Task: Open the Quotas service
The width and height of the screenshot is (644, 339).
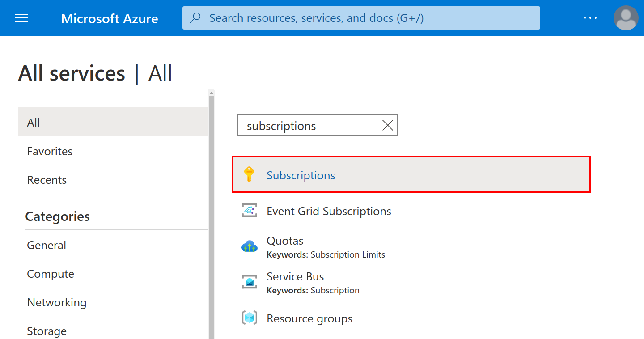Action: 285,241
